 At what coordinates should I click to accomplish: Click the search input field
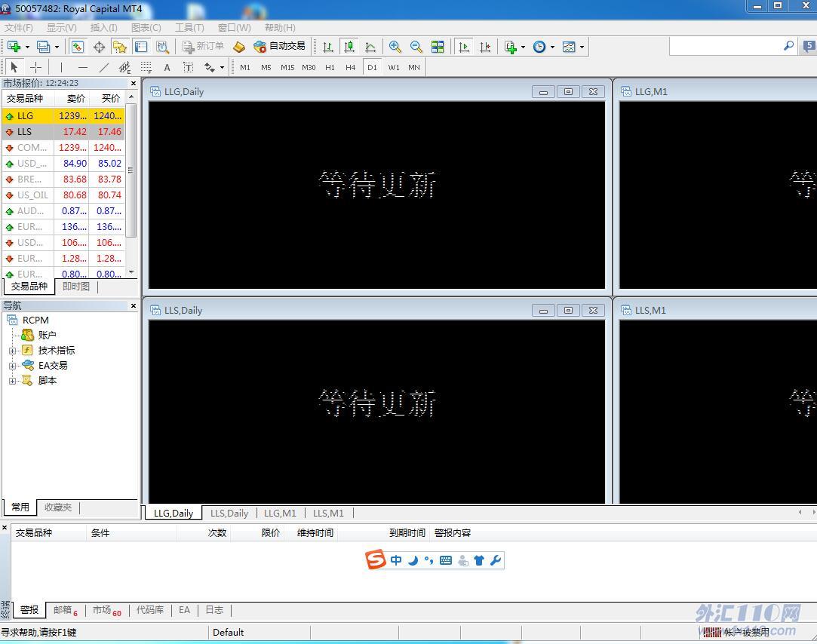tap(725, 46)
